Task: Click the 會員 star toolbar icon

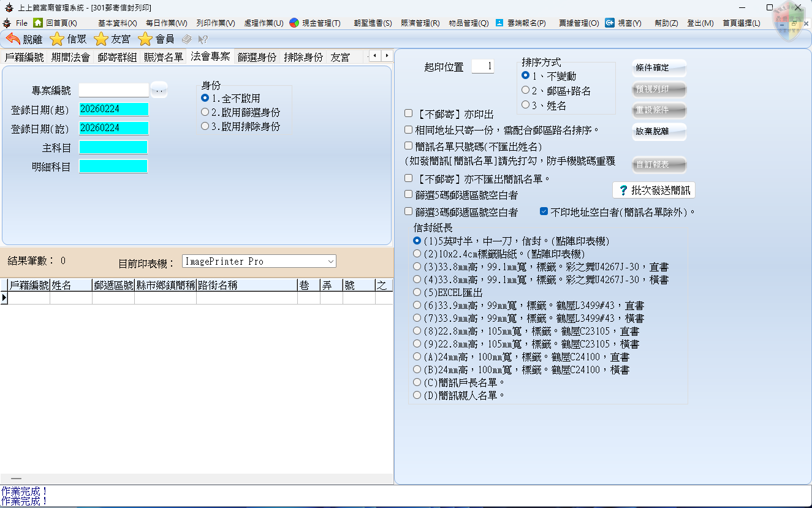Action: [145, 39]
